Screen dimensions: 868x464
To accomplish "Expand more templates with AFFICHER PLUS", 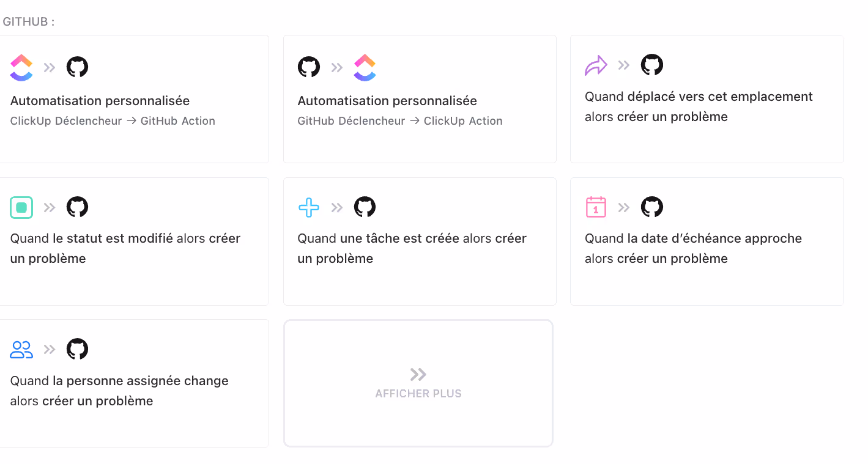I will click(x=418, y=383).
